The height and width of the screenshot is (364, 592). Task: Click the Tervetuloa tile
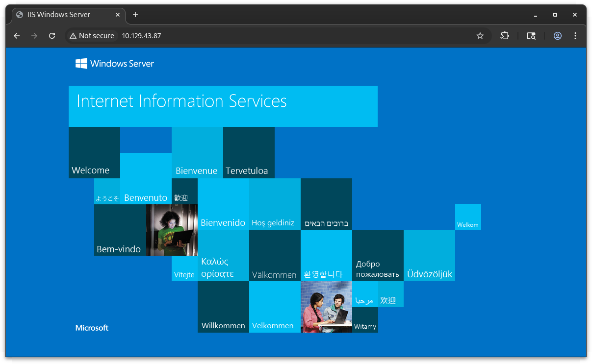[249, 152]
